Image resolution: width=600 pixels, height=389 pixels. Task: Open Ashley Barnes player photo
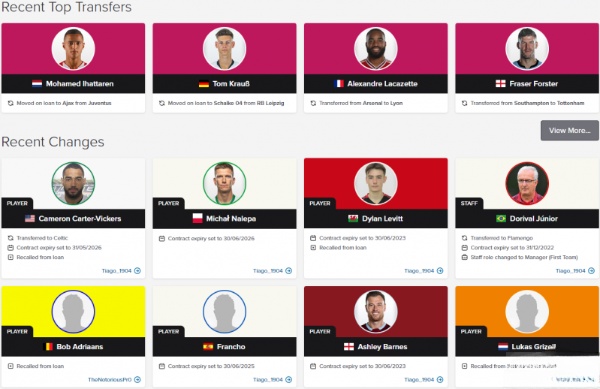click(x=376, y=312)
